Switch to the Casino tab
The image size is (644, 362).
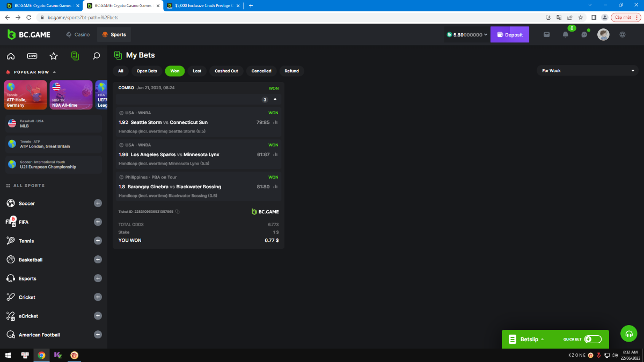[78, 35]
